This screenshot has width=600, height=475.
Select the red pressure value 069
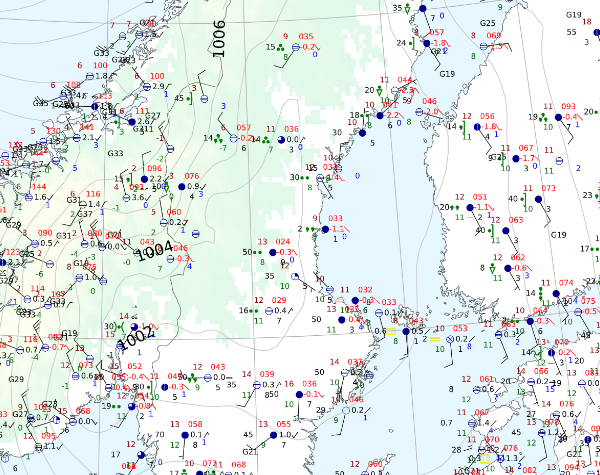[494, 36]
